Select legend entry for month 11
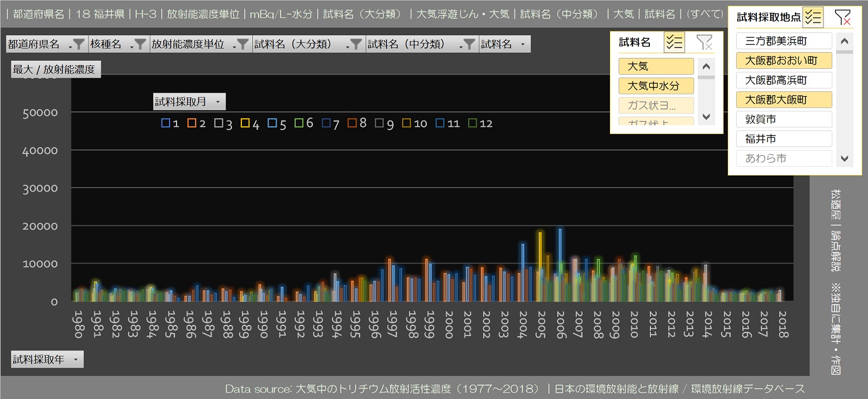Image resolution: width=868 pixels, height=399 pixels. (448, 123)
